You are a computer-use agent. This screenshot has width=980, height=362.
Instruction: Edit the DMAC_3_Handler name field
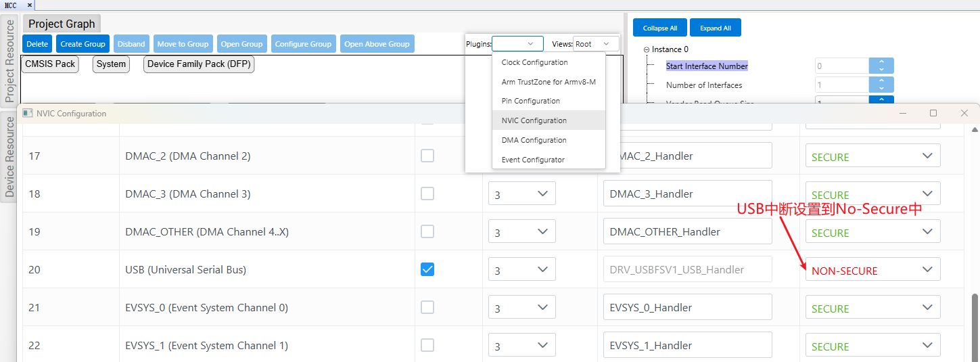[687, 194]
